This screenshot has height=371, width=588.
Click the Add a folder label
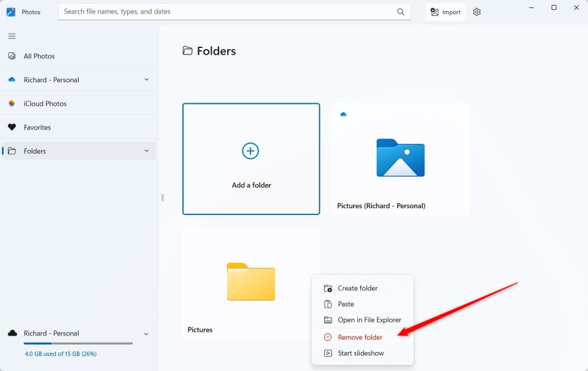251,185
